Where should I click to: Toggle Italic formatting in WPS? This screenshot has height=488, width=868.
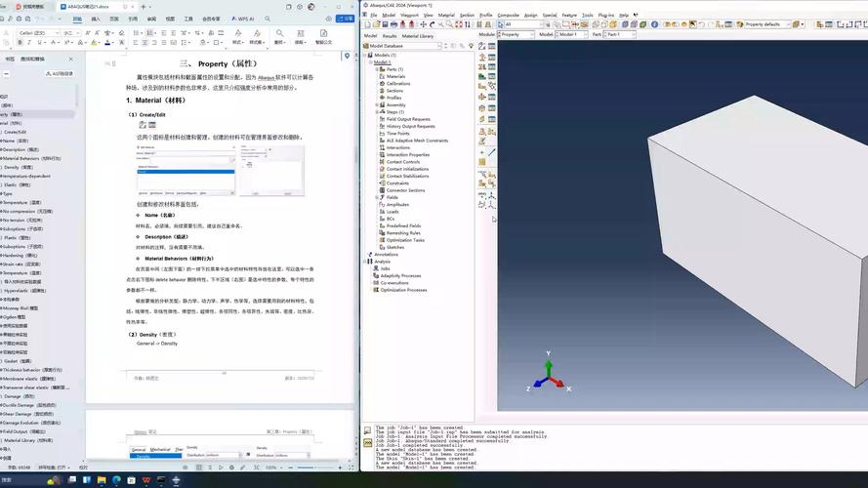click(29, 43)
